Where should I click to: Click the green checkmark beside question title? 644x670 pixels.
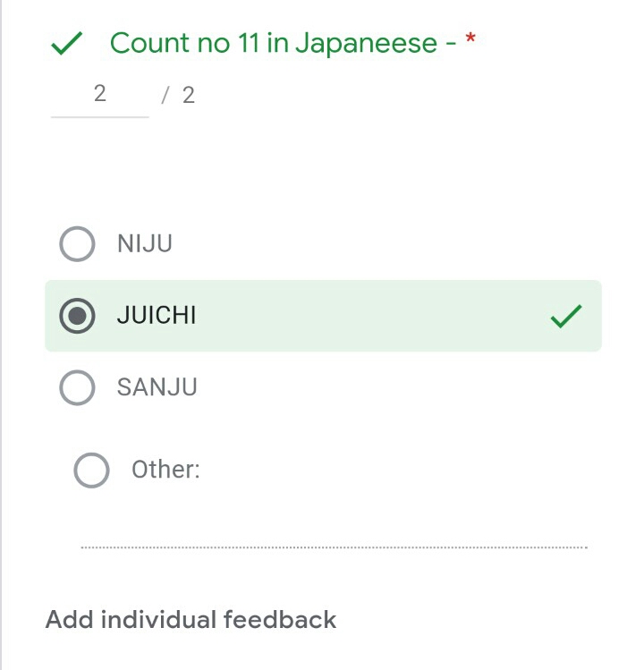(x=67, y=43)
